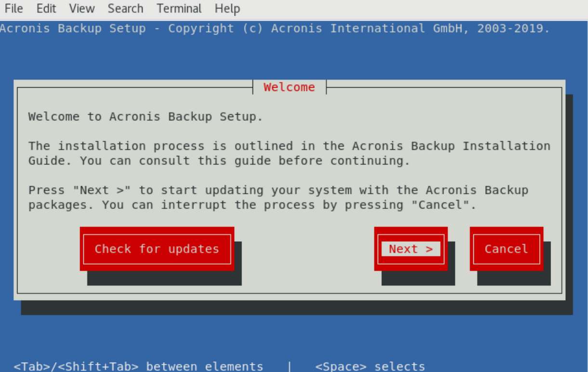This screenshot has height=372, width=588.
Task: Click the '<Space> selects' hint text
Action: pyautogui.click(x=370, y=366)
